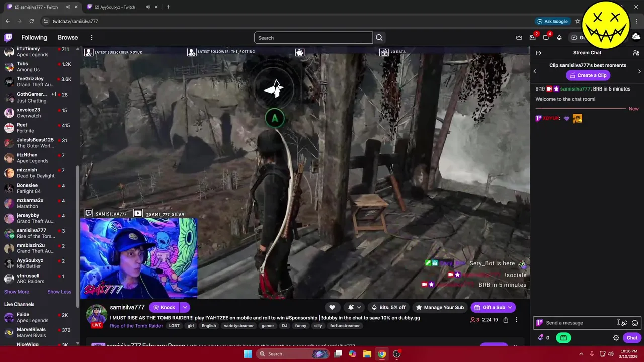Open the notifications inbox icon
Screen dimensions: 644x362
tap(533, 37)
